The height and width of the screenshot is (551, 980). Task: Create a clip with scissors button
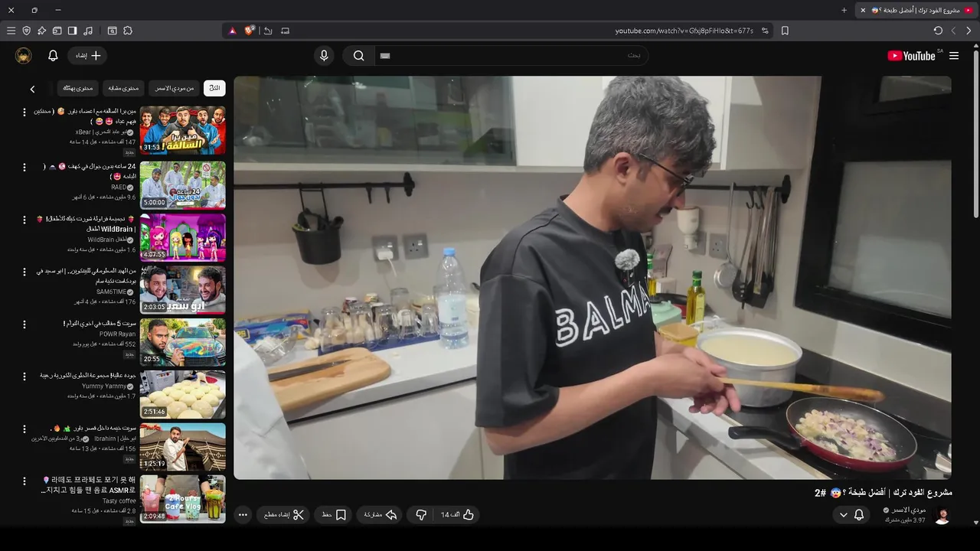[283, 515]
